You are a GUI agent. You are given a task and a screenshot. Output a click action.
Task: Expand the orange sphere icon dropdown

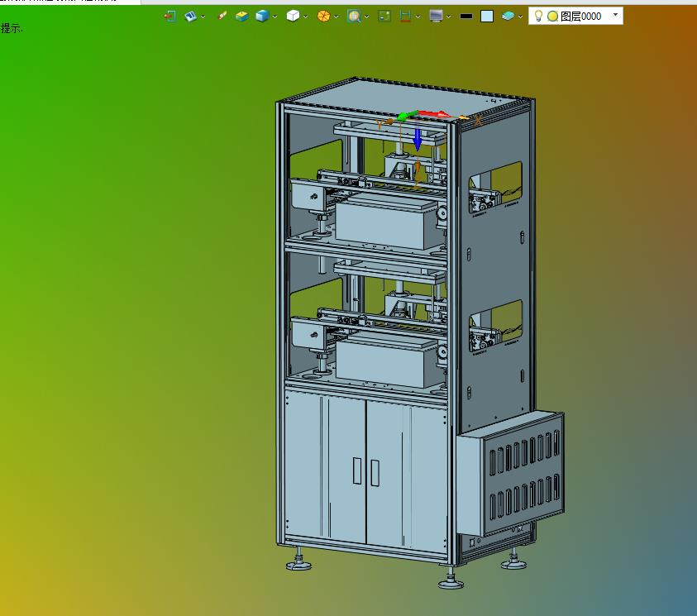pos(337,17)
